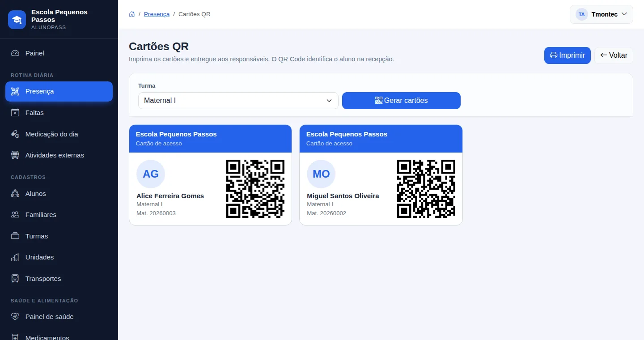This screenshot has height=340, width=644.
Task: Click Alice Ferreira Gomes QR code
Action: pyautogui.click(x=255, y=189)
